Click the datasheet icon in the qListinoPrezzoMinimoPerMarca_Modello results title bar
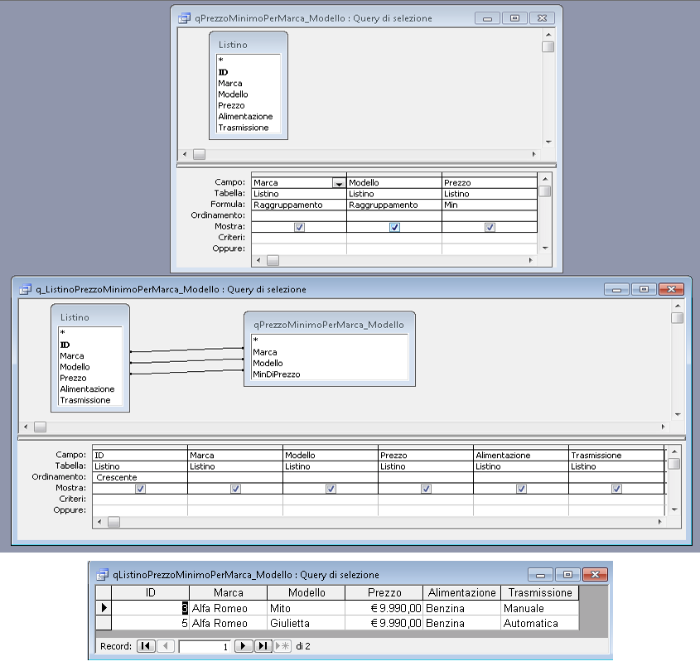The width and height of the screenshot is (700, 671). coord(103,575)
